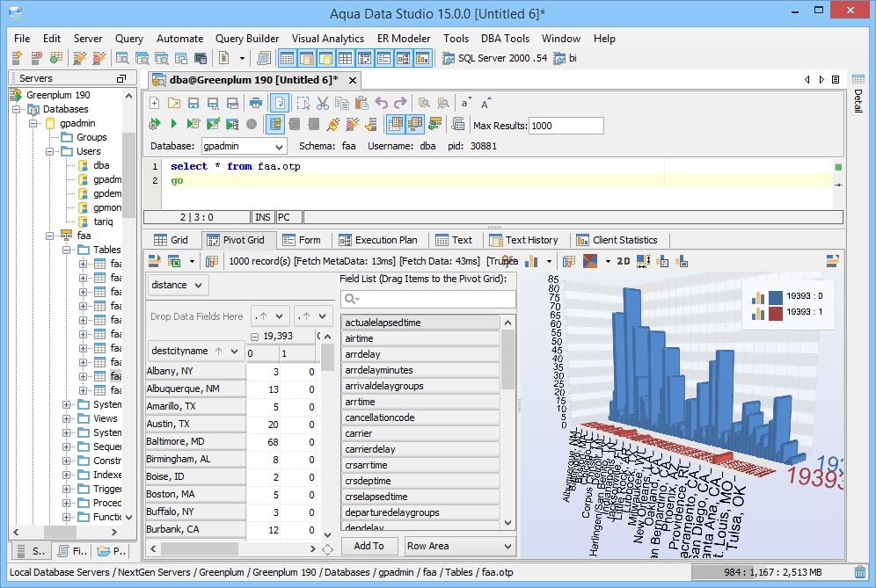Click the Copy icon in editor toolbar

(342, 104)
